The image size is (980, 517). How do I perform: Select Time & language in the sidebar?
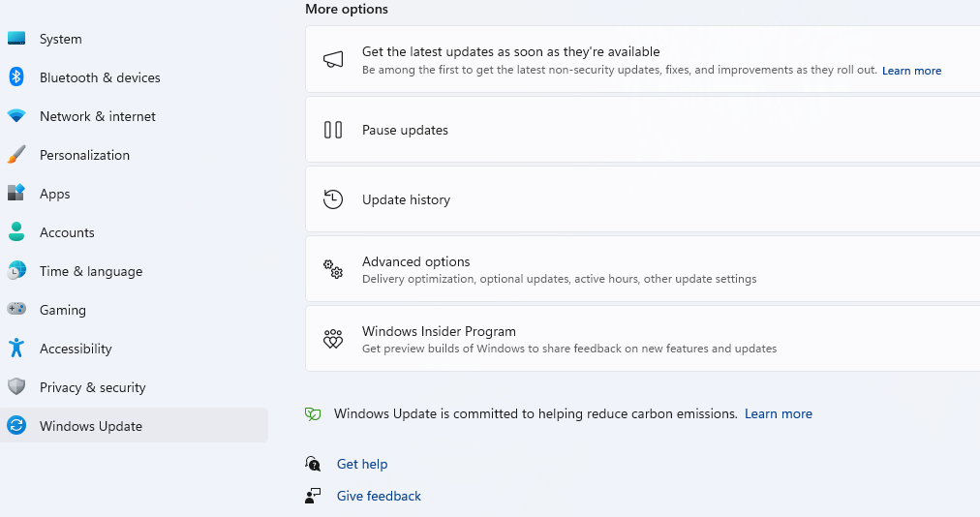tap(90, 271)
